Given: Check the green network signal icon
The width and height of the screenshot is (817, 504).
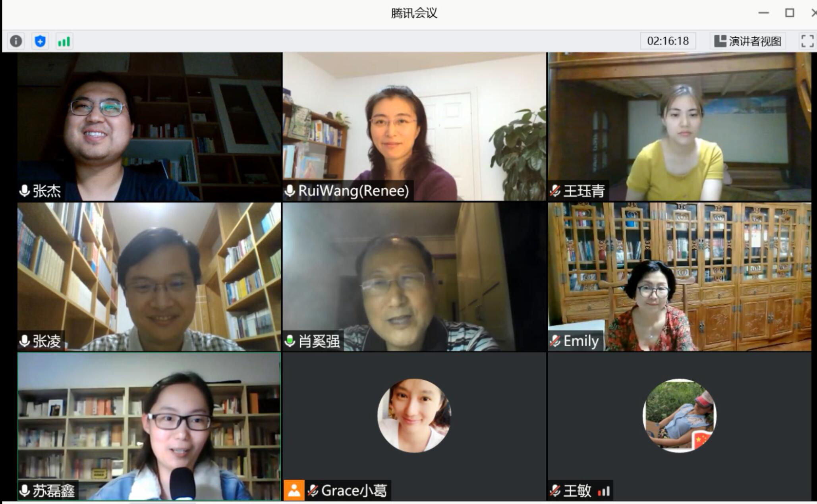Looking at the screenshot, I should click(x=64, y=41).
